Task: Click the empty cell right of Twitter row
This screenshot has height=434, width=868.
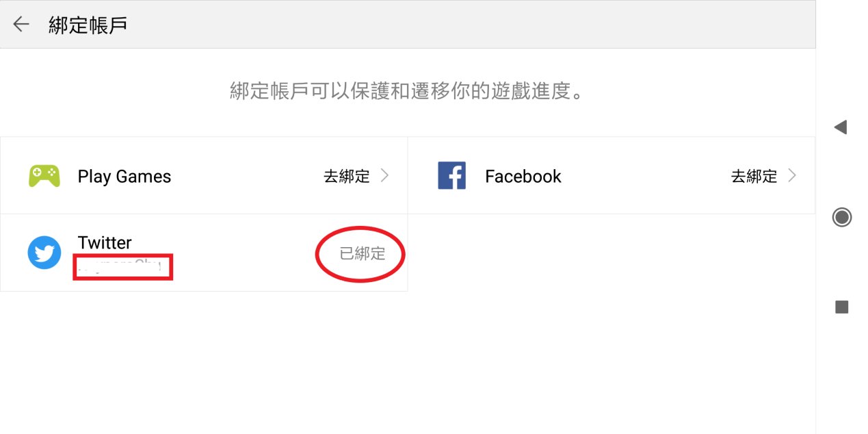Action: 611,253
